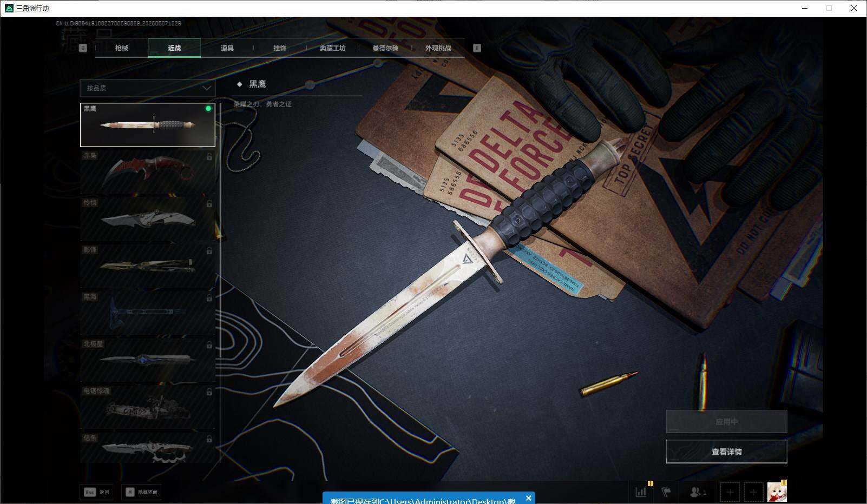Select the 信条 knife skin
Viewport: 867px width, 504px height.
(x=148, y=448)
